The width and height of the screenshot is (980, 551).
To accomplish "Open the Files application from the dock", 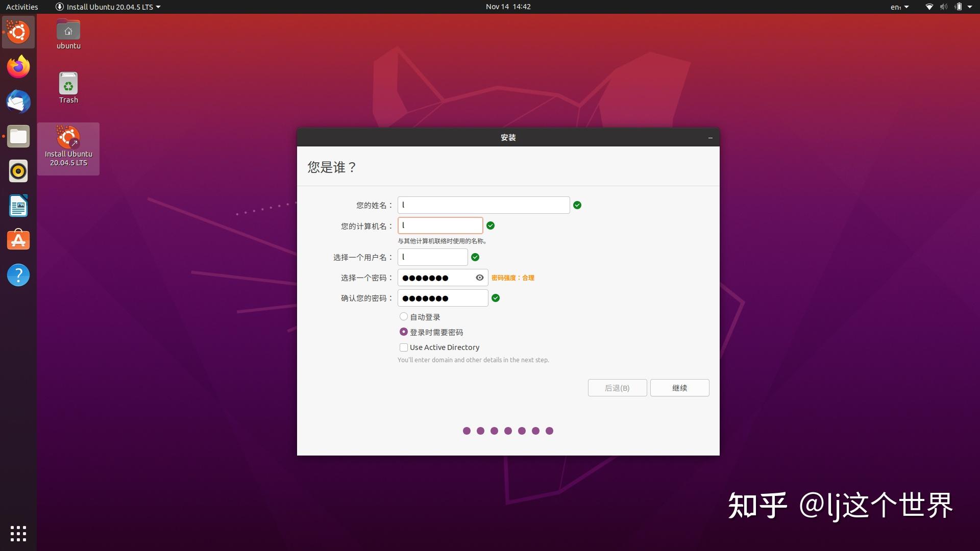I will (18, 136).
